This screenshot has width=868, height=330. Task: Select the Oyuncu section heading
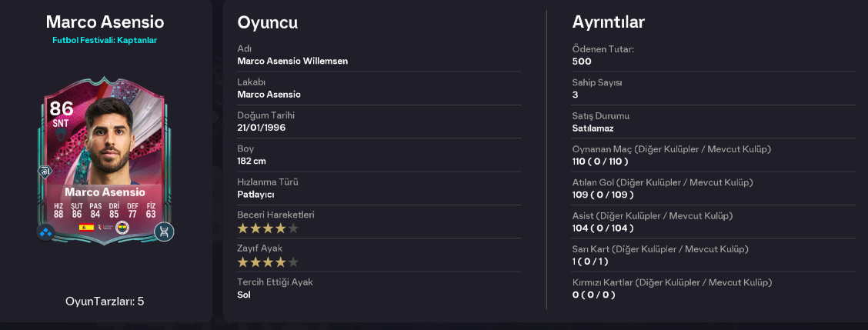click(x=267, y=23)
